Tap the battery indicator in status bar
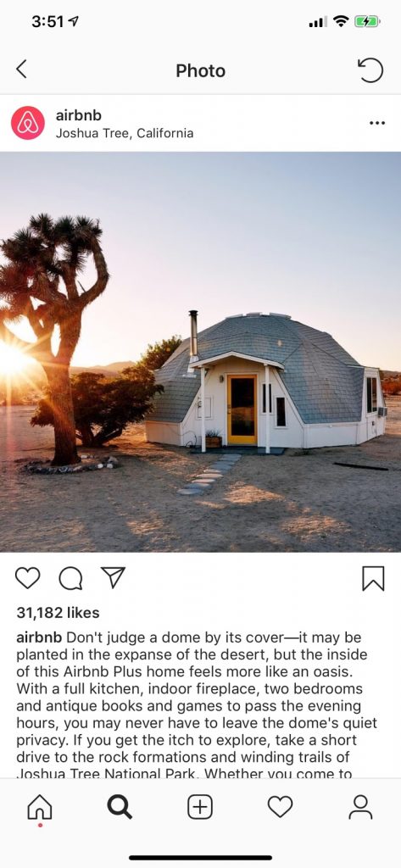 point(367,22)
